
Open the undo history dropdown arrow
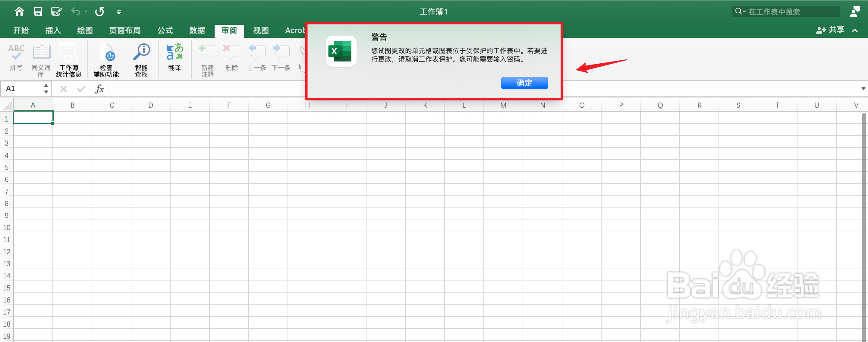tap(86, 12)
